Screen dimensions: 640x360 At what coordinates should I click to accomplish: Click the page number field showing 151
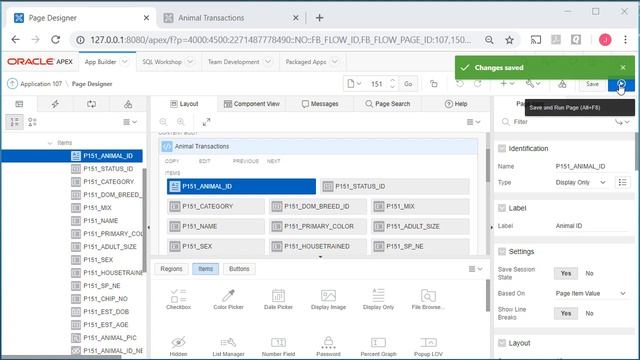pos(377,84)
